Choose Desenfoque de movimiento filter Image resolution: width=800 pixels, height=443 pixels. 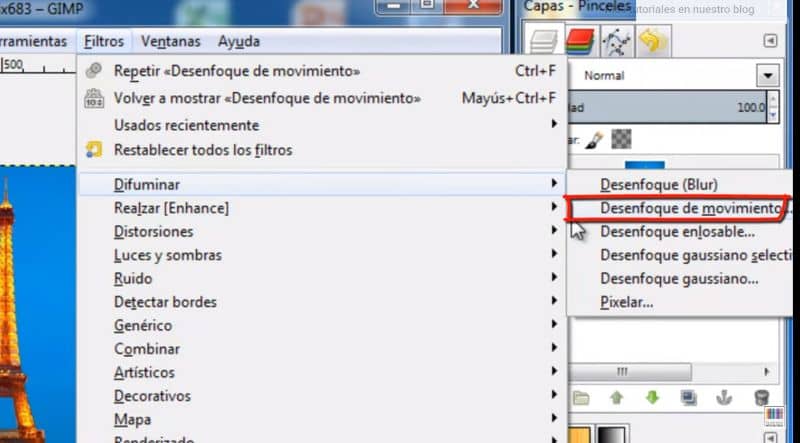(681, 208)
